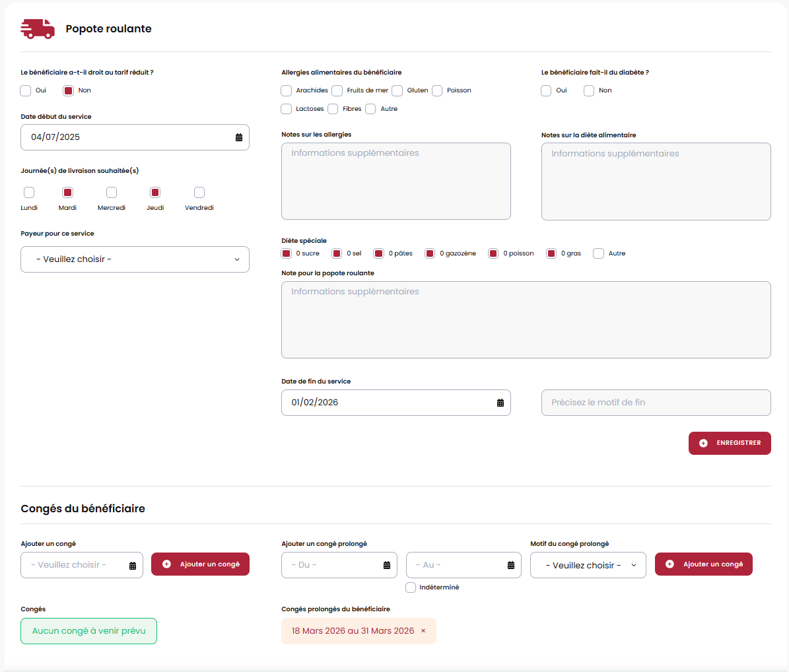Tick the Indéterminé checkbox
Viewport: 789px width, 672px height.
click(411, 588)
